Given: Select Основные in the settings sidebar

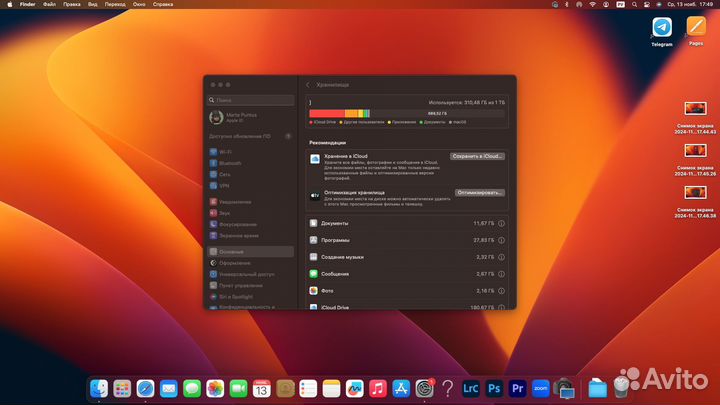Looking at the screenshot, I should [250, 252].
